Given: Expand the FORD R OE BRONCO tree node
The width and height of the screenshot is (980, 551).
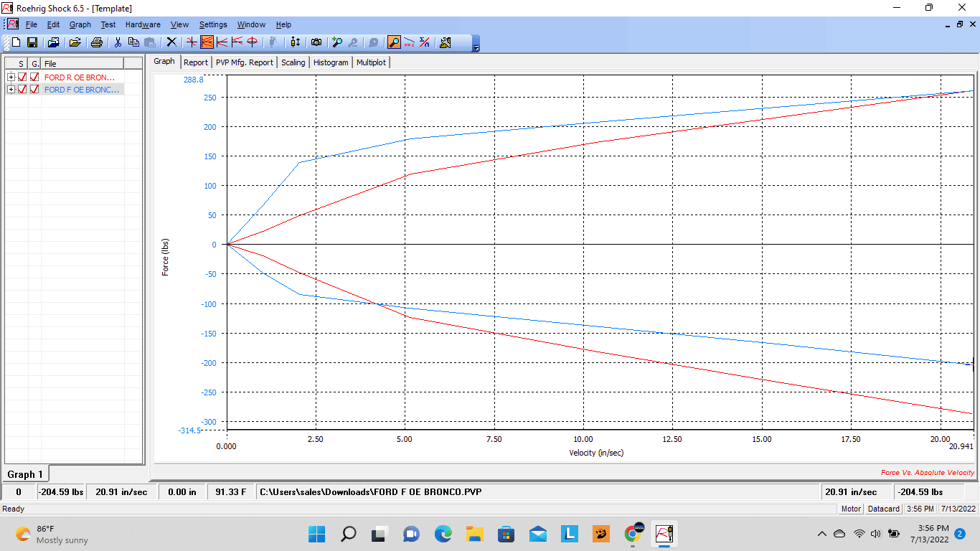Looking at the screenshot, I should point(11,77).
